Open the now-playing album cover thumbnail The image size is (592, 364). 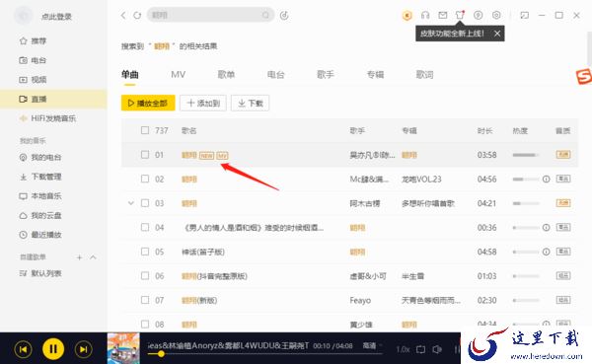[123, 348]
